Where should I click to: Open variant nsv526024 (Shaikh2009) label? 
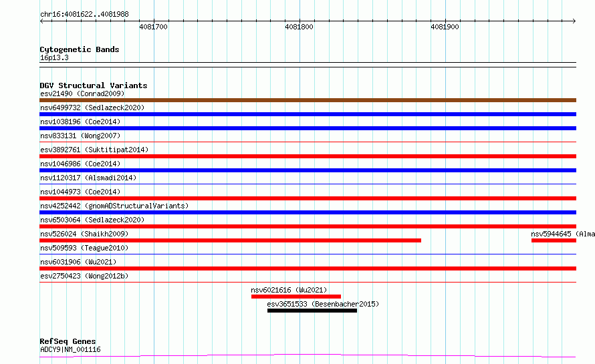pos(84,234)
